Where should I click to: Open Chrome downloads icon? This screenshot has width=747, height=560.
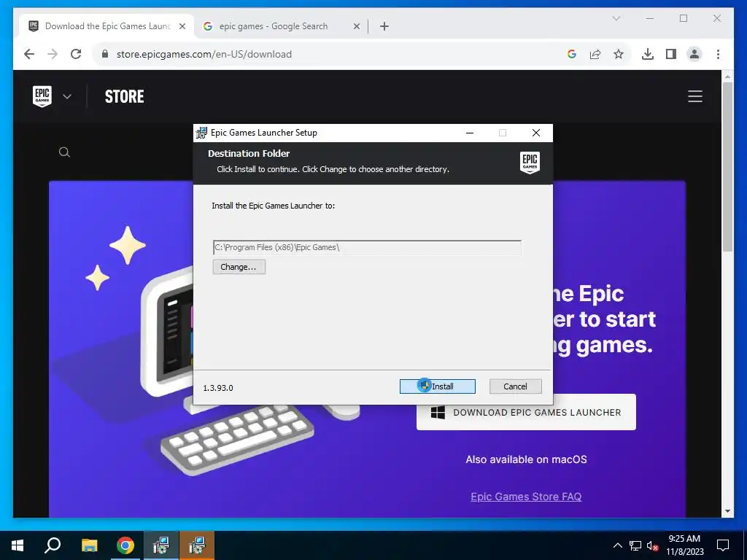click(x=648, y=54)
